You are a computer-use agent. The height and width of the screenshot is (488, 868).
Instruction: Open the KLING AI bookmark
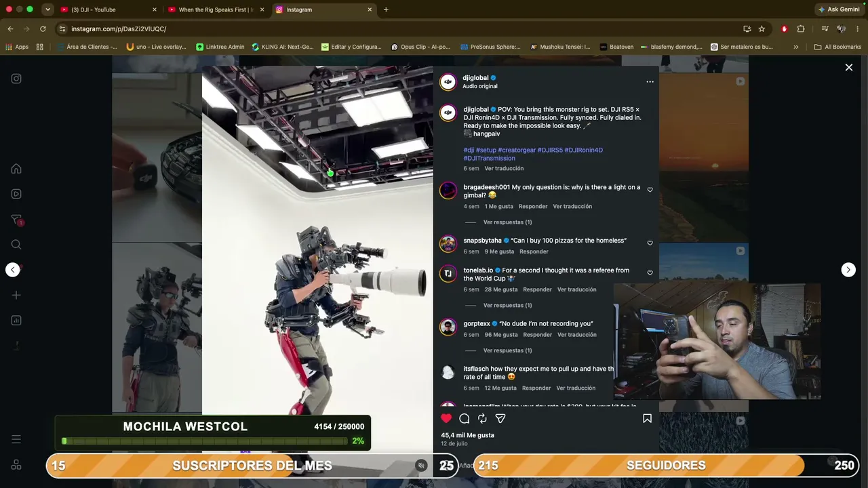tap(283, 47)
